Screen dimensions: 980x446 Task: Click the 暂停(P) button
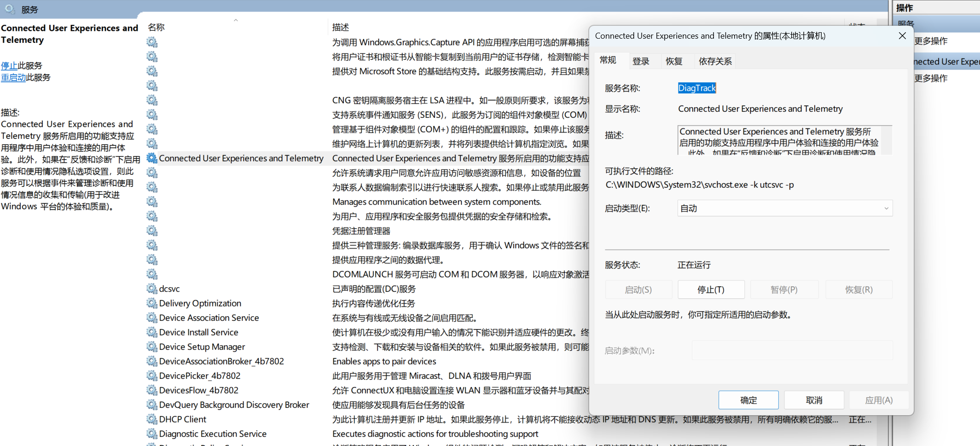784,290
